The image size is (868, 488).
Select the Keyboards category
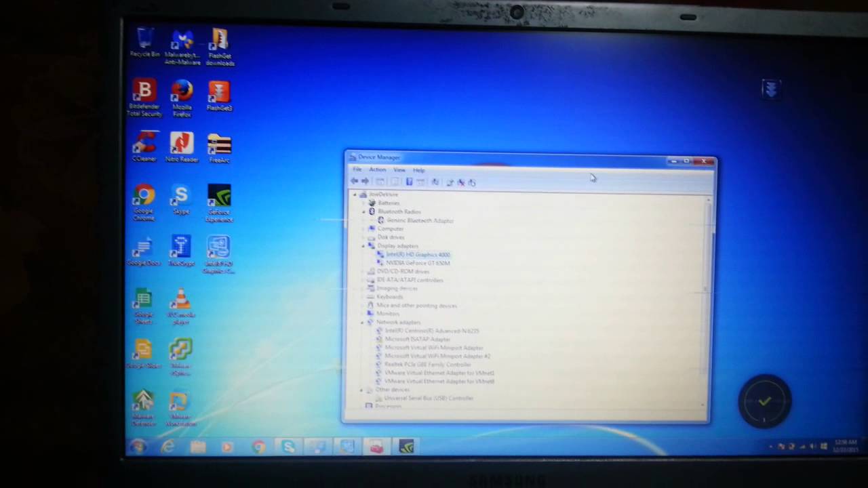(389, 297)
